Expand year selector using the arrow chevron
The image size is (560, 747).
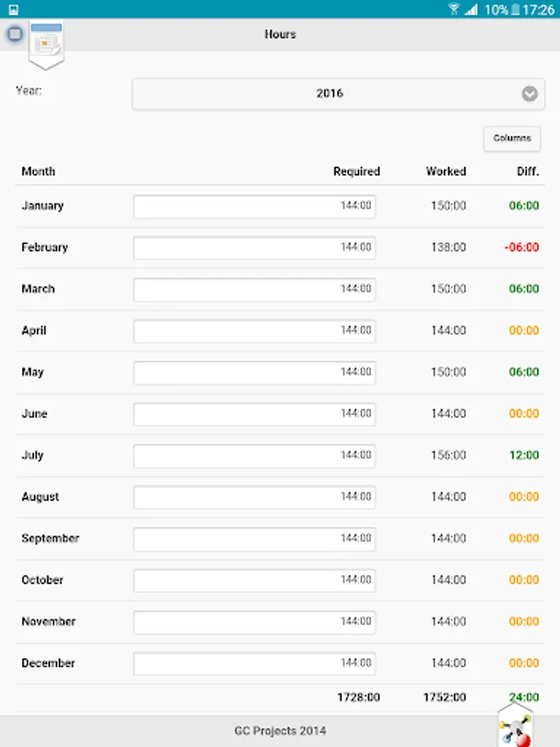(x=529, y=94)
